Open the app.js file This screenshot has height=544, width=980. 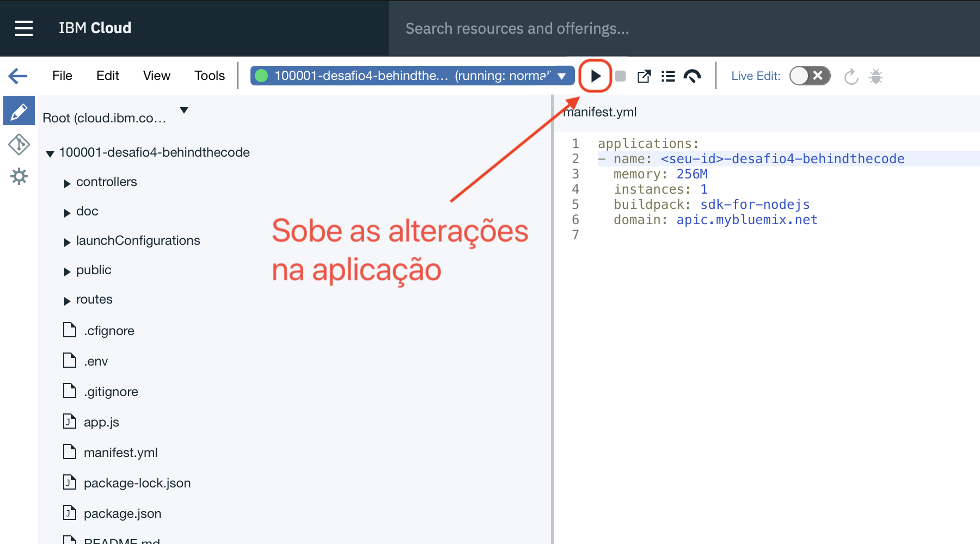101,422
